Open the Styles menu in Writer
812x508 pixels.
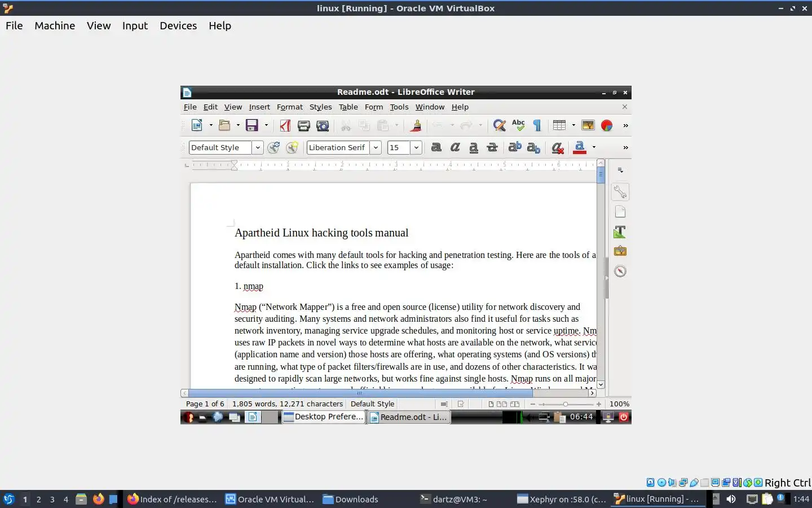[320, 107]
